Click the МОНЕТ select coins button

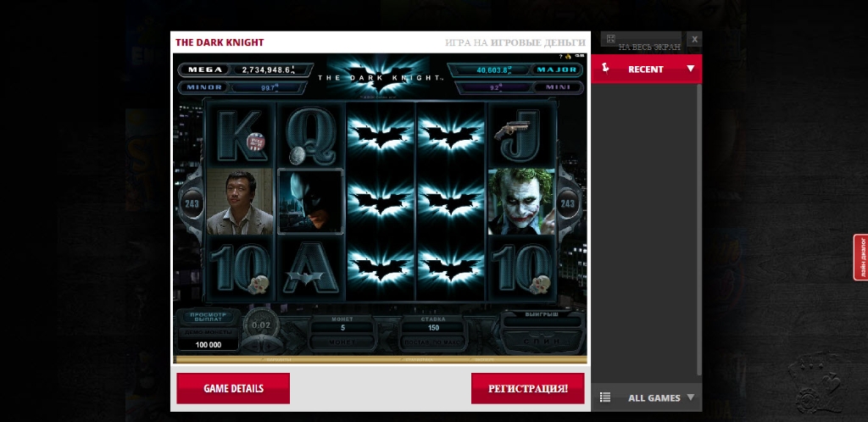(x=342, y=342)
